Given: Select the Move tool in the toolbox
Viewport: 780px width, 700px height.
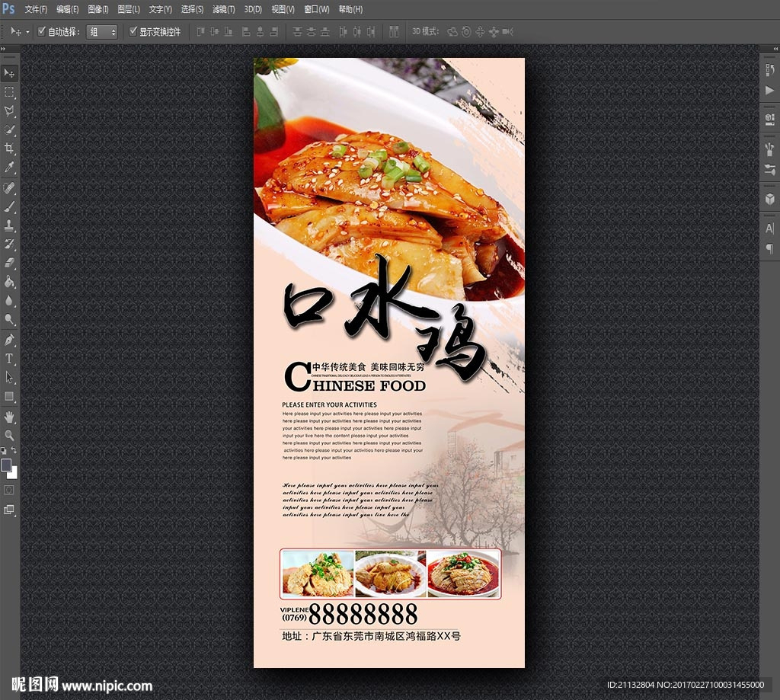Looking at the screenshot, I should click(9, 73).
